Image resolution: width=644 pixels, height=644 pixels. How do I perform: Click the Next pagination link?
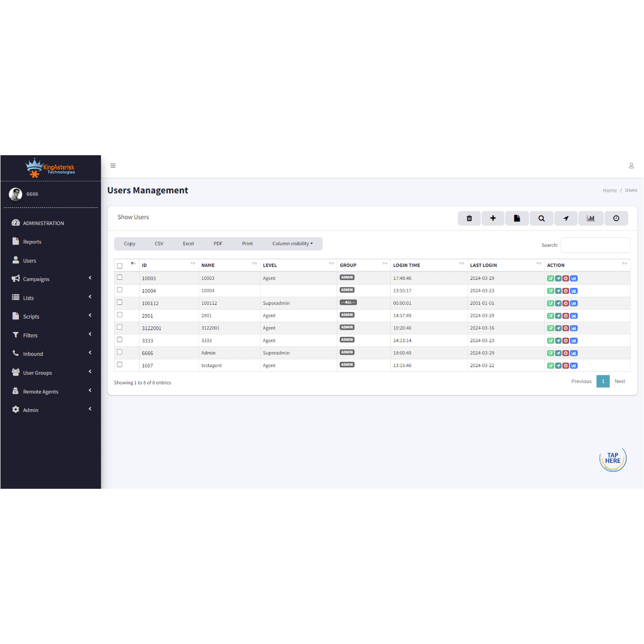click(620, 381)
